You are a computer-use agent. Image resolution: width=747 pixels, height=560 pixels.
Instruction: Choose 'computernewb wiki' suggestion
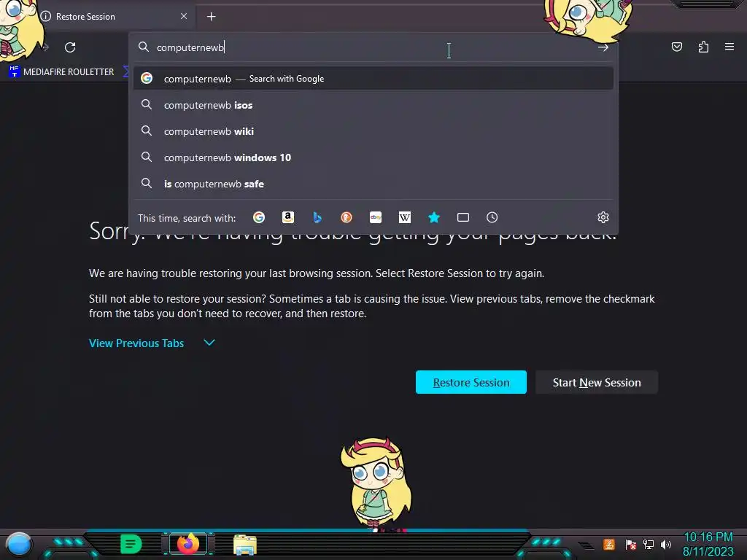373,131
